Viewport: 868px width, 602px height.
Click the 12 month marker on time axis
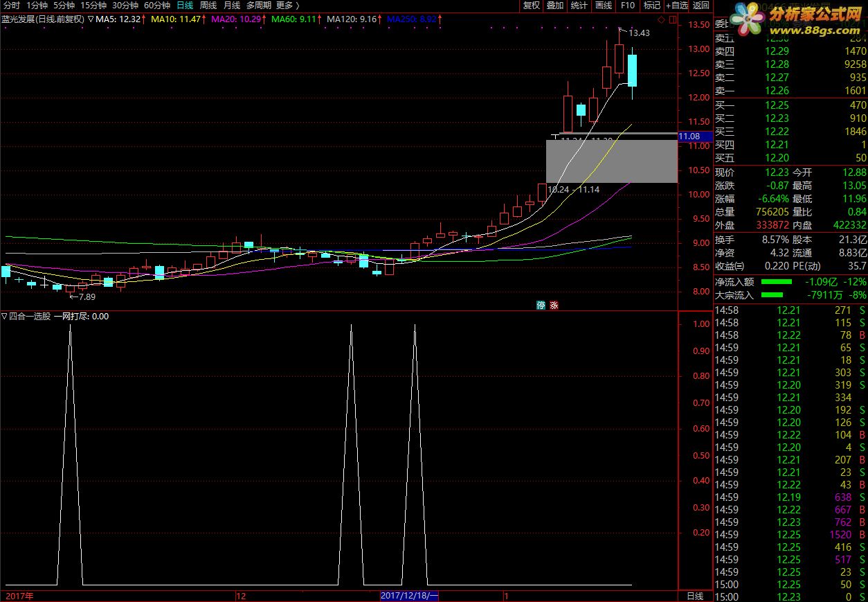point(241,596)
